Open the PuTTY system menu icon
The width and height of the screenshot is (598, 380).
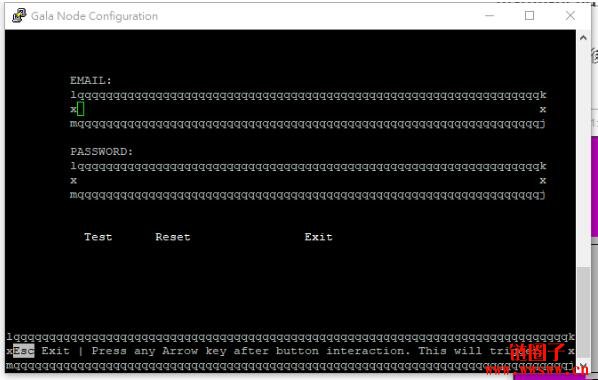(x=18, y=16)
